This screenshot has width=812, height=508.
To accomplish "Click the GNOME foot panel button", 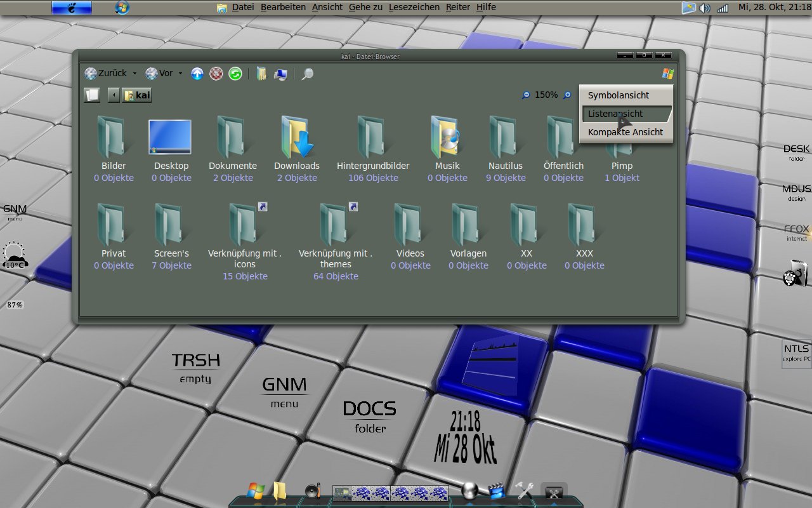I will tap(72, 8).
